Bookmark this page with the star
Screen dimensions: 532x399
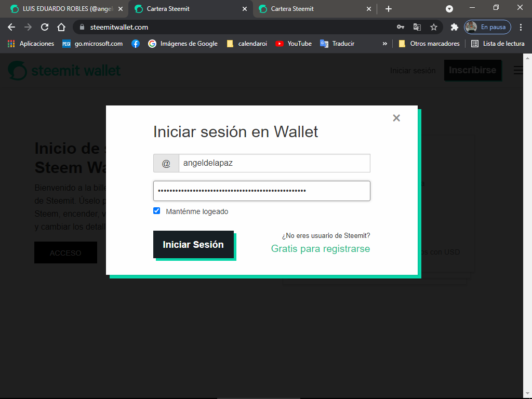tap(434, 27)
